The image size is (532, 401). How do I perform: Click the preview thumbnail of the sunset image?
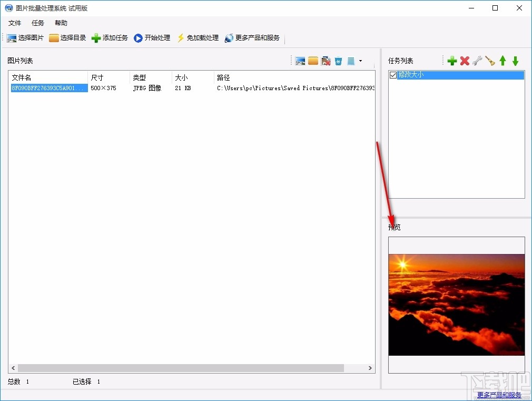tap(456, 305)
